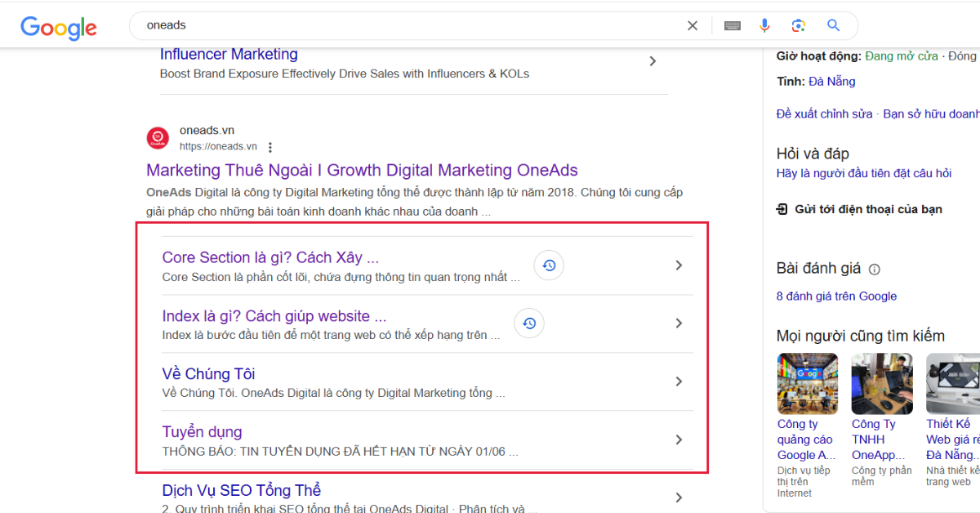Image resolution: width=980 pixels, height=513 pixels.
Task: Open the Công Ty TNHH OneApp thumbnail
Action: 882,384
